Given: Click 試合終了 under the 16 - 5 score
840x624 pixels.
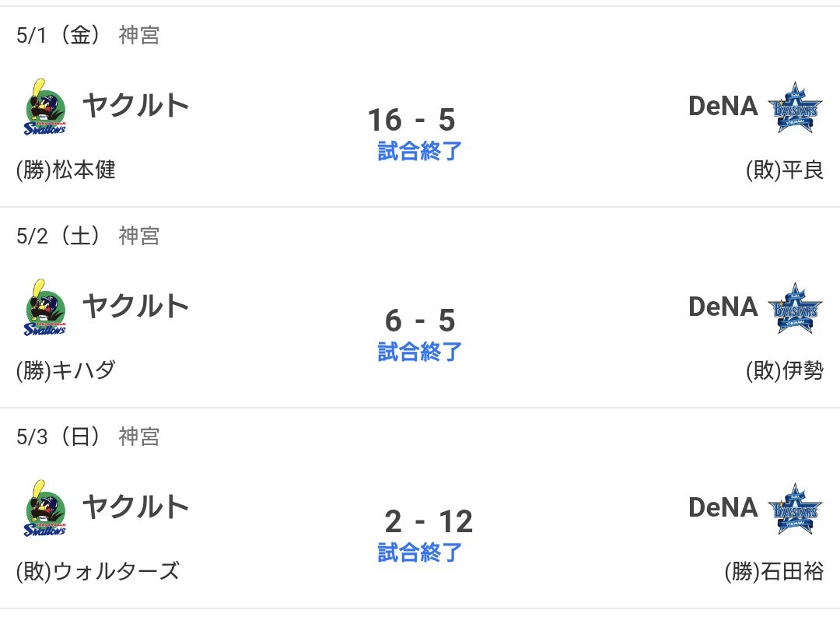Looking at the screenshot, I should click(419, 151).
